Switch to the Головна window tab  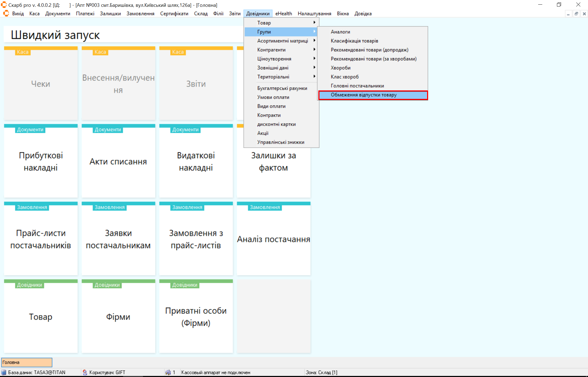pyautogui.click(x=27, y=362)
